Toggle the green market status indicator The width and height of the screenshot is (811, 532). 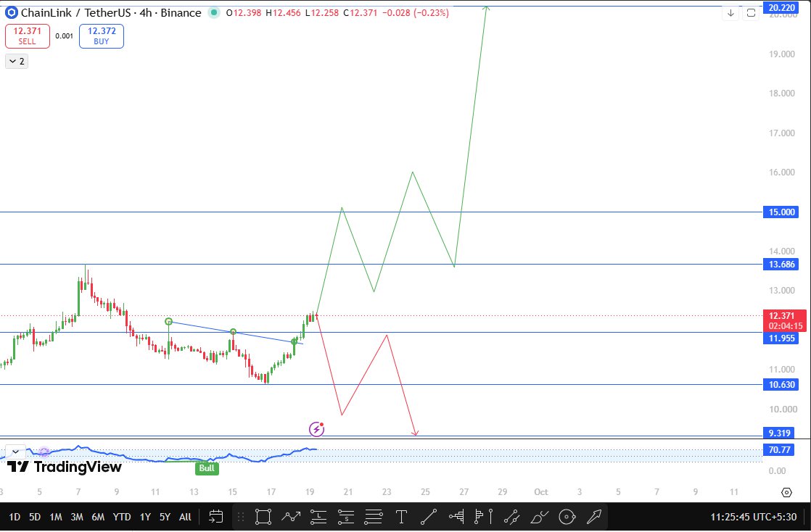213,12
